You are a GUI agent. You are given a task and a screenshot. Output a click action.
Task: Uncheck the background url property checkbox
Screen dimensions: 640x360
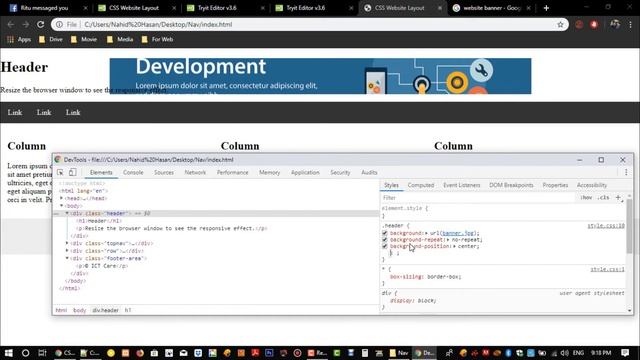[384, 233]
